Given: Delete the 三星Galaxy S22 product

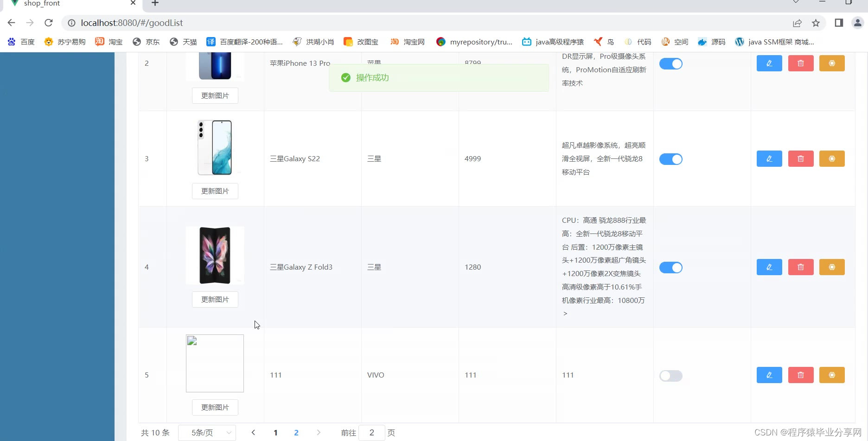Looking at the screenshot, I should (x=801, y=158).
